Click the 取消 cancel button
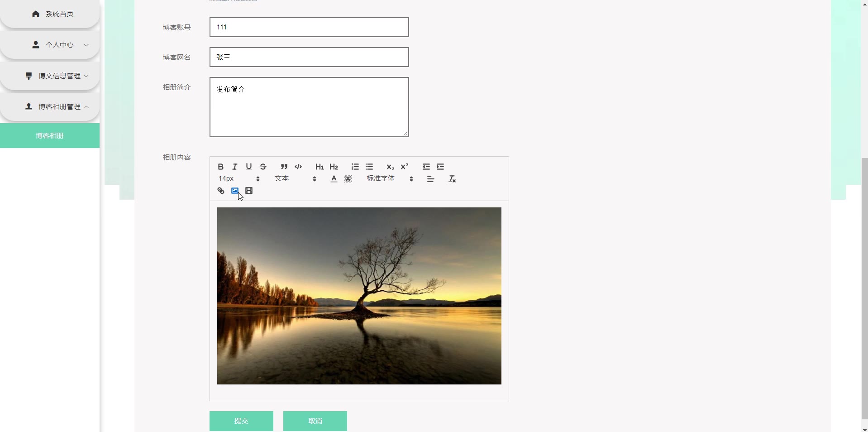The image size is (868, 432). [x=315, y=421]
